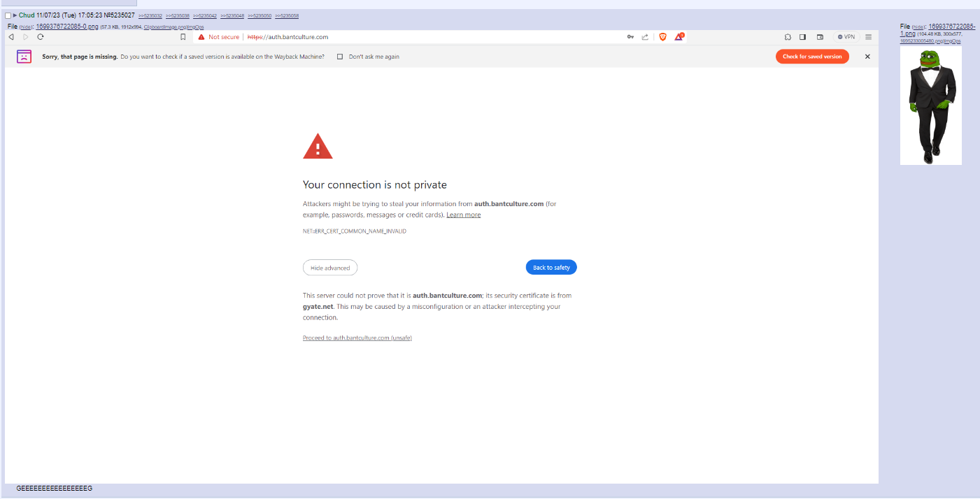The image size is (980, 499).
Task: Click the browser back arrow icon
Action: click(x=11, y=37)
